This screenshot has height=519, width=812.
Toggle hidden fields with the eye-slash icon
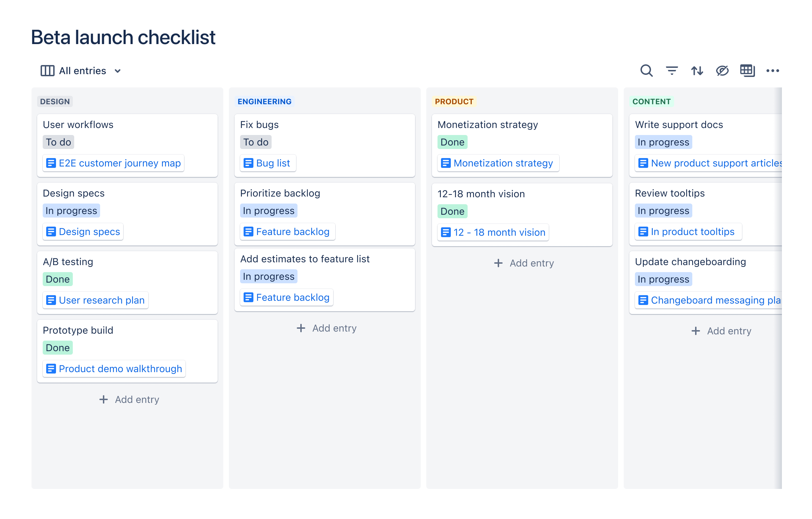[x=722, y=71]
